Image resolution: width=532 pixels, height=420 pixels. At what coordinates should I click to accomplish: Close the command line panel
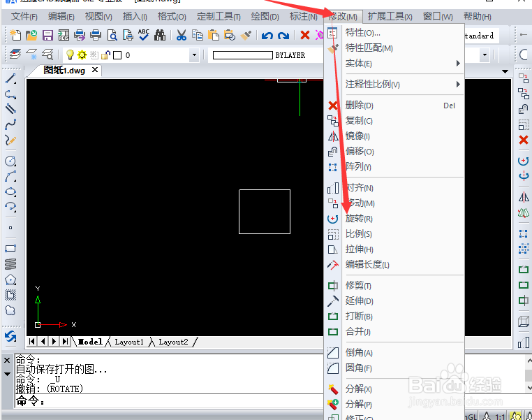(7, 360)
